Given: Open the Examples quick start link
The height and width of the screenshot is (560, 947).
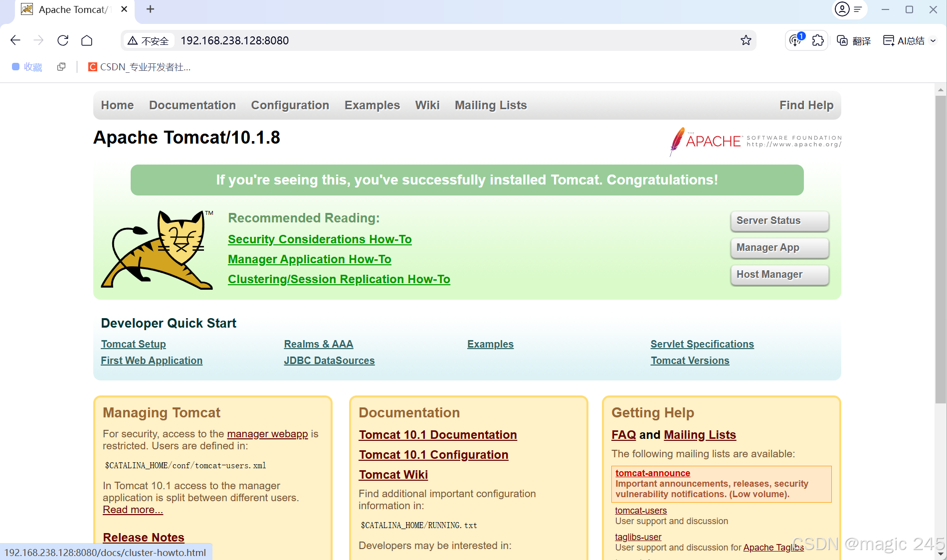Looking at the screenshot, I should (490, 344).
